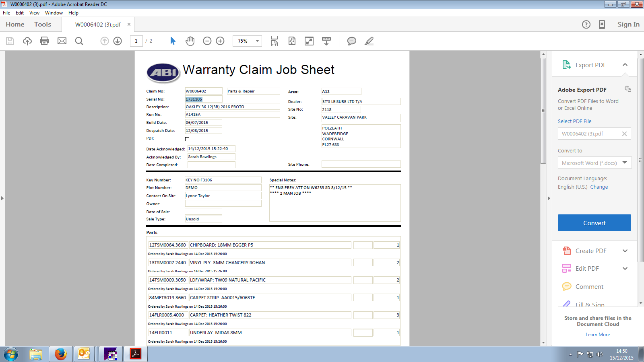Open the 75% zoom level dropdown
This screenshot has height=362, width=644.
click(257, 41)
